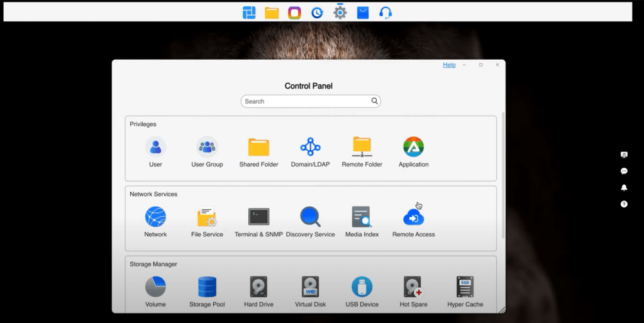
Task: Open the Remote Folder icon
Action: tap(362, 147)
